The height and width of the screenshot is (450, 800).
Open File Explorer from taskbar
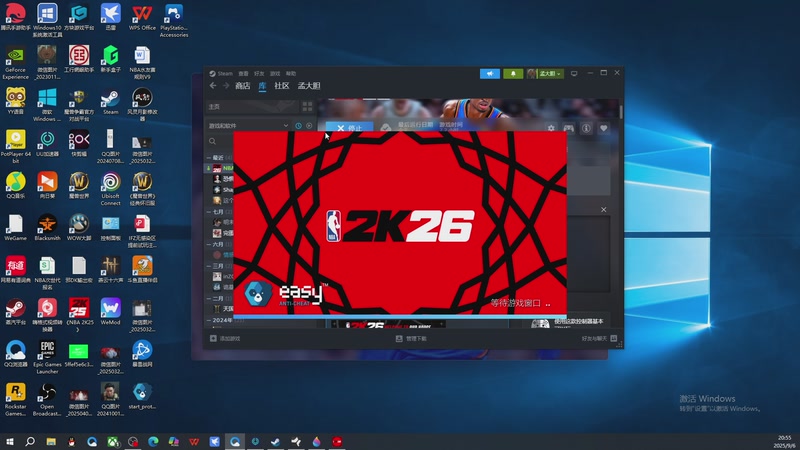[x=51, y=441]
